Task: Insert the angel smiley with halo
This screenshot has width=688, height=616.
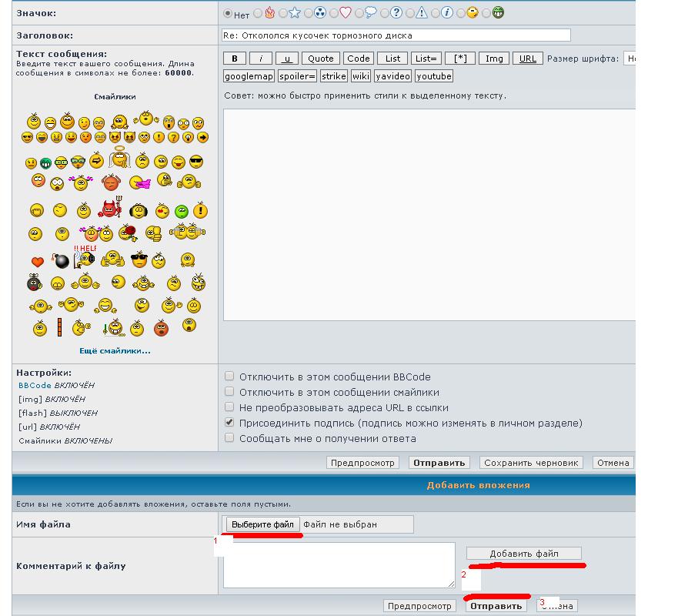Action: 119,158
